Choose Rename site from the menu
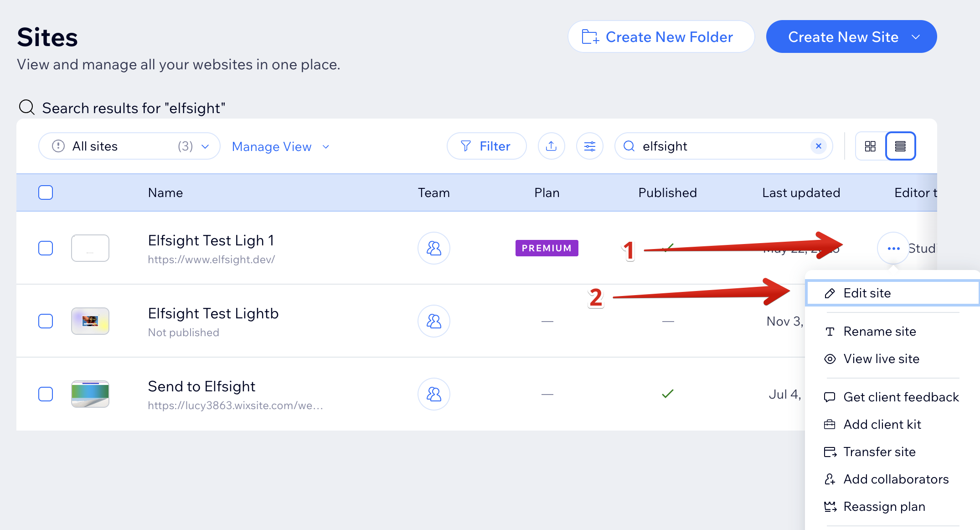Screen dimensions: 980x530 [892, 332]
